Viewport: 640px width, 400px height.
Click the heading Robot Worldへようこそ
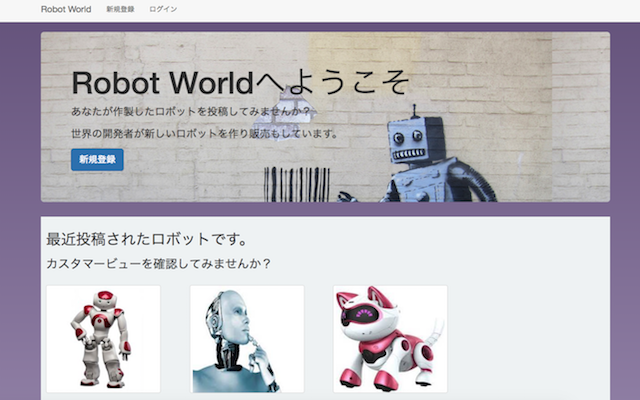240,83
